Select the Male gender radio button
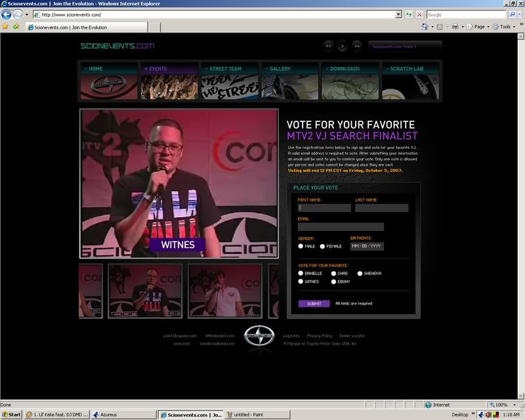The image size is (525, 420). click(301, 246)
